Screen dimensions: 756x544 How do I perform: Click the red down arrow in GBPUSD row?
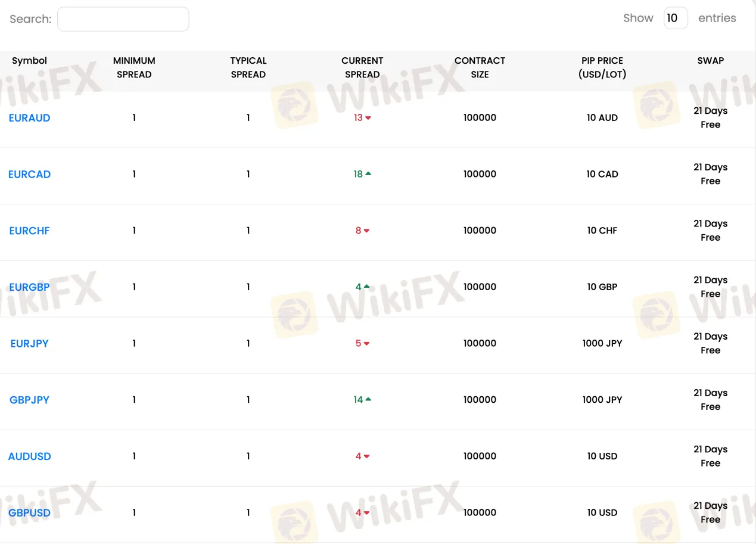[367, 513]
